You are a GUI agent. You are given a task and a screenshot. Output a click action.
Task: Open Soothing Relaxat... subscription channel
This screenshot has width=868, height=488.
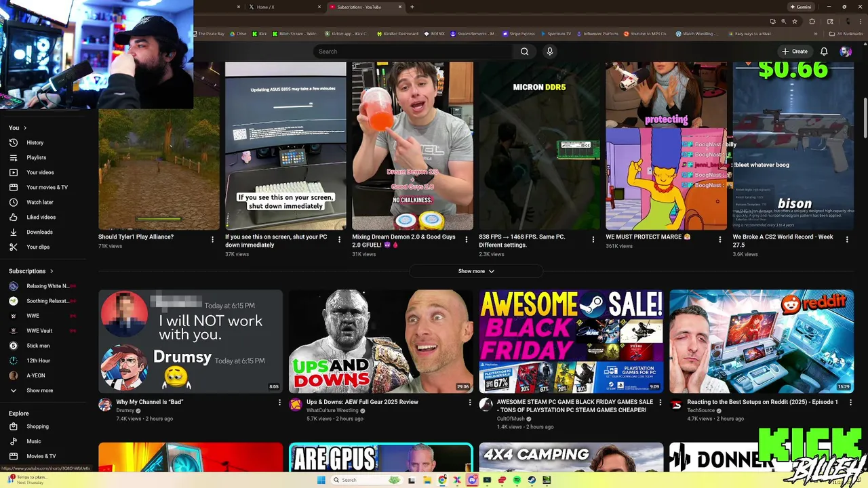(x=45, y=302)
